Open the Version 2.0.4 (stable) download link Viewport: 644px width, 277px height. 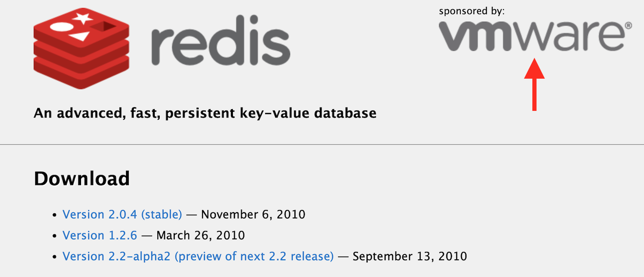(x=122, y=214)
